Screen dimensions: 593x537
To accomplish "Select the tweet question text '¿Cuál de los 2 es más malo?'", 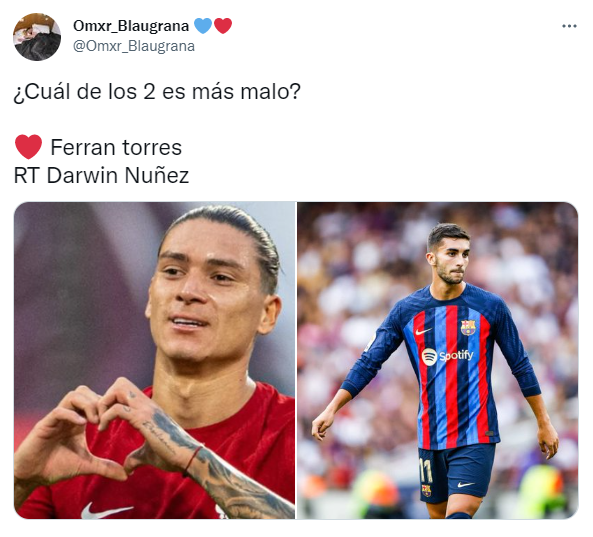I will pyautogui.click(x=157, y=92).
